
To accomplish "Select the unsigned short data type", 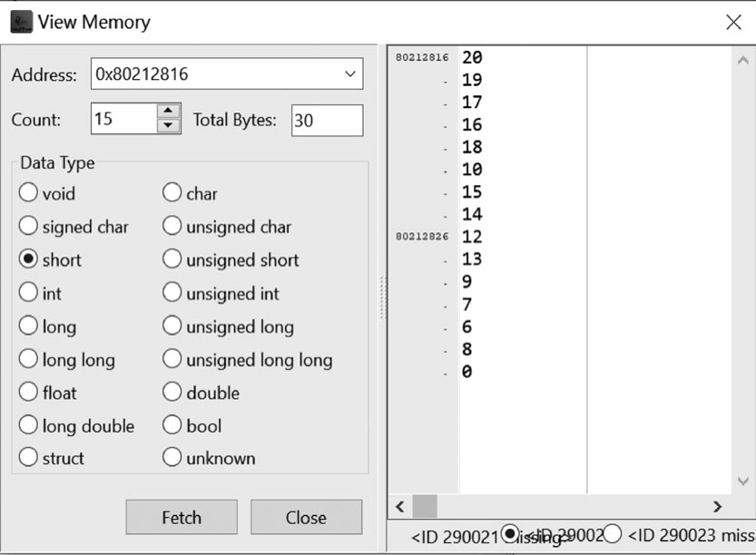I will pos(172,258).
